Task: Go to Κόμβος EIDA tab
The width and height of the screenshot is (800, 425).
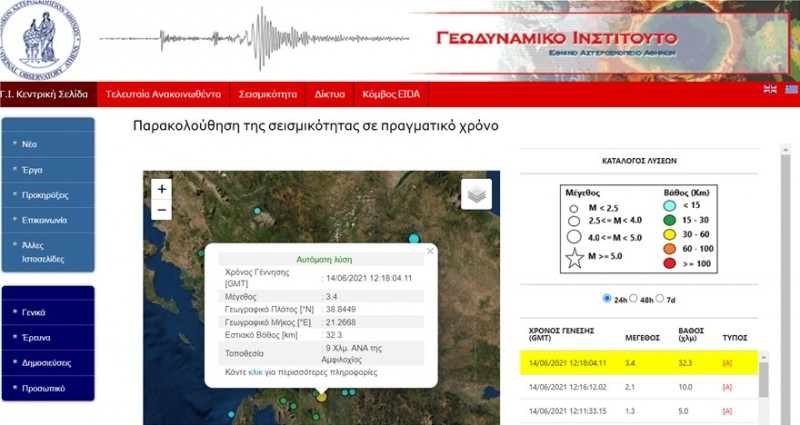Action: pos(392,95)
